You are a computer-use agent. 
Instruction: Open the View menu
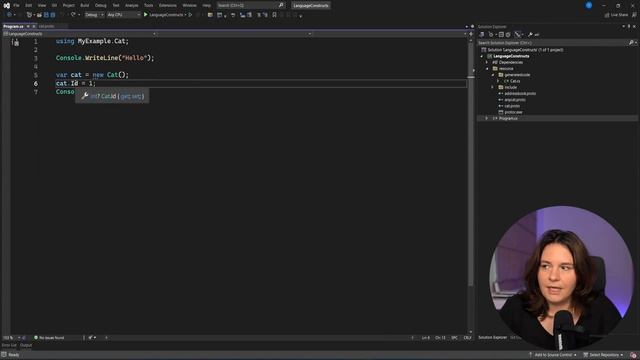click(42, 5)
